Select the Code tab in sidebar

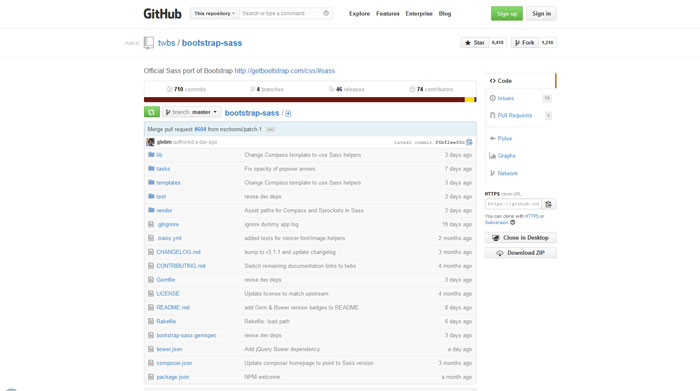point(521,81)
